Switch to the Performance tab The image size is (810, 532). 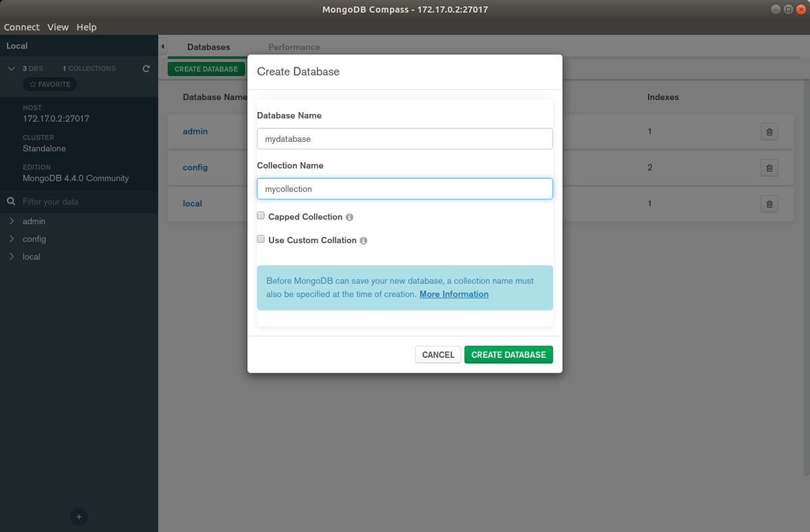(294, 47)
